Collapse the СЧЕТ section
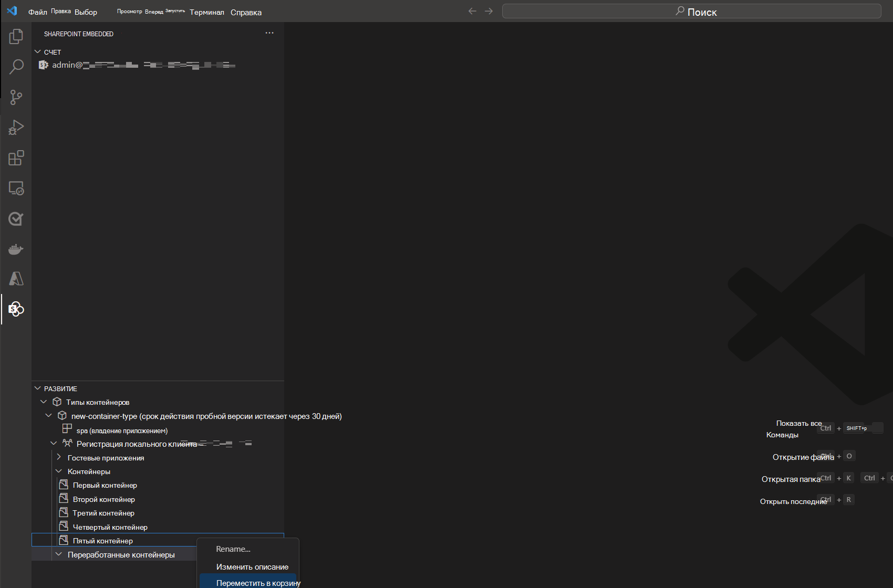 point(38,52)
